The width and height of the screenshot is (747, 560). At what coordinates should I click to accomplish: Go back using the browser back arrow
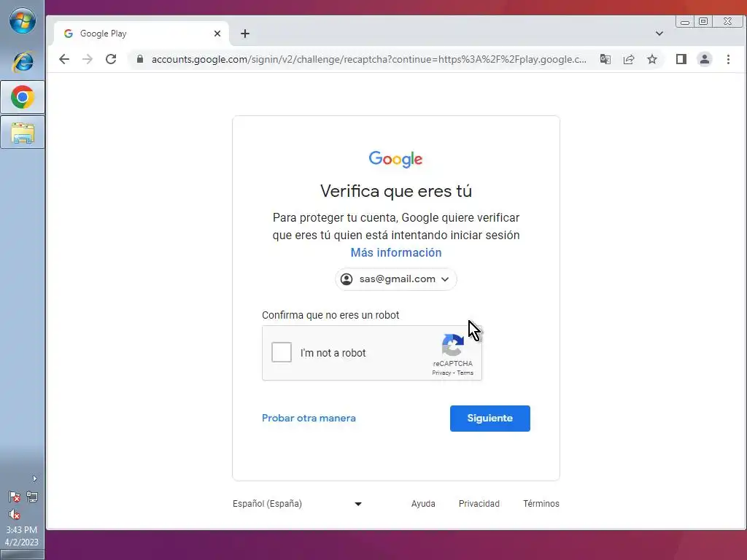[x=64, y=59]
